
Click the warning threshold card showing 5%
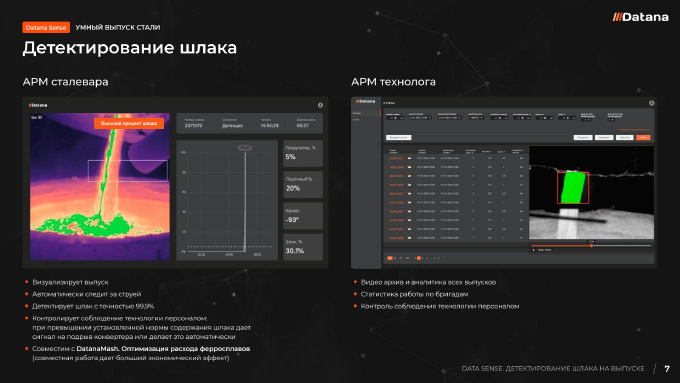click(x=303, y=153)
